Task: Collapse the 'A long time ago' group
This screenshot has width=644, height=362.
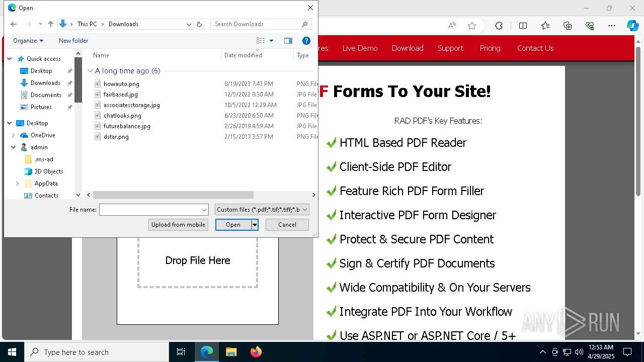Action: (91, 71)
